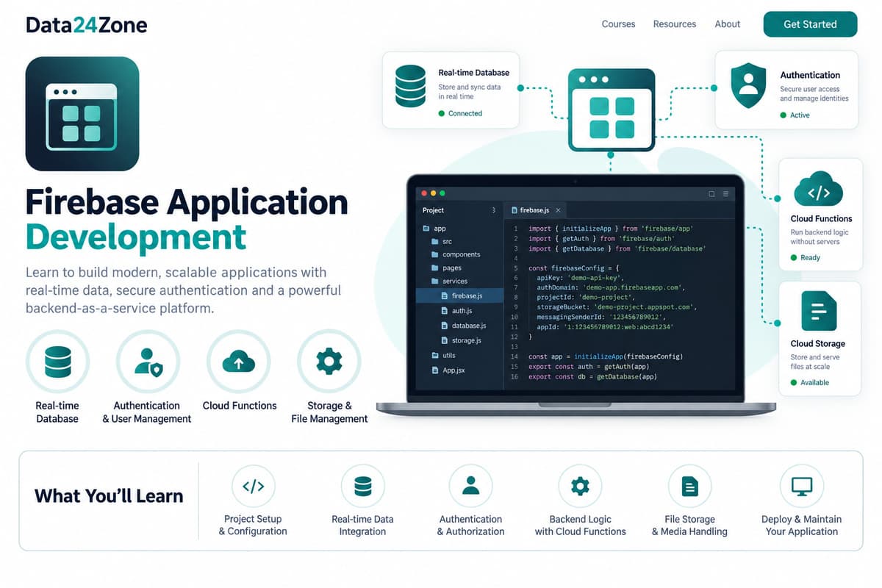
Task: Open the src folder in project tree
Action: coord(442,241)
